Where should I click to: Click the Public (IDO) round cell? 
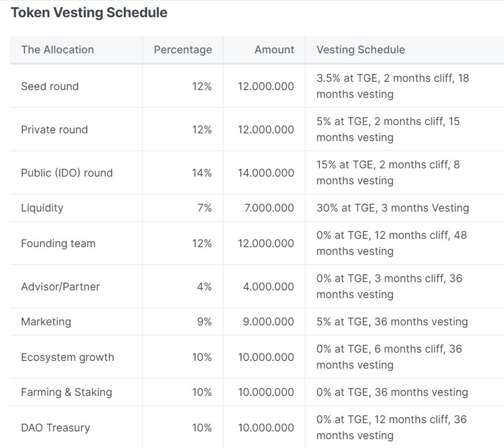pos(67,173)
